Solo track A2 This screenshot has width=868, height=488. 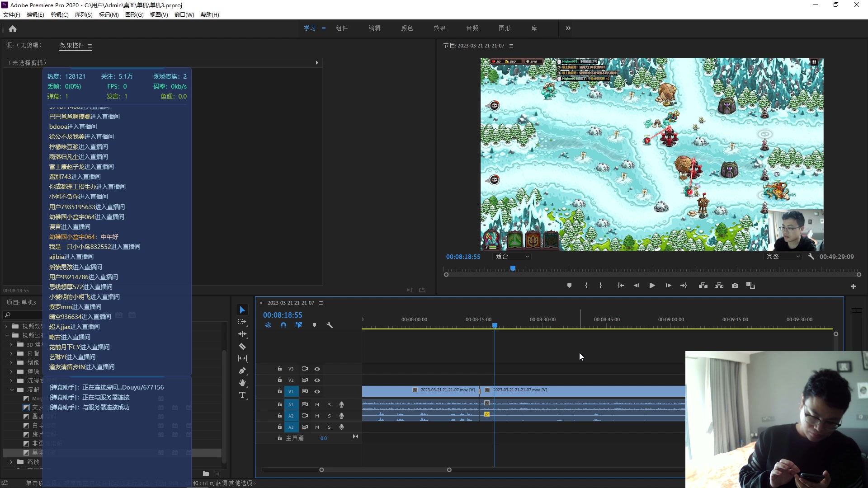coord(329,416)
